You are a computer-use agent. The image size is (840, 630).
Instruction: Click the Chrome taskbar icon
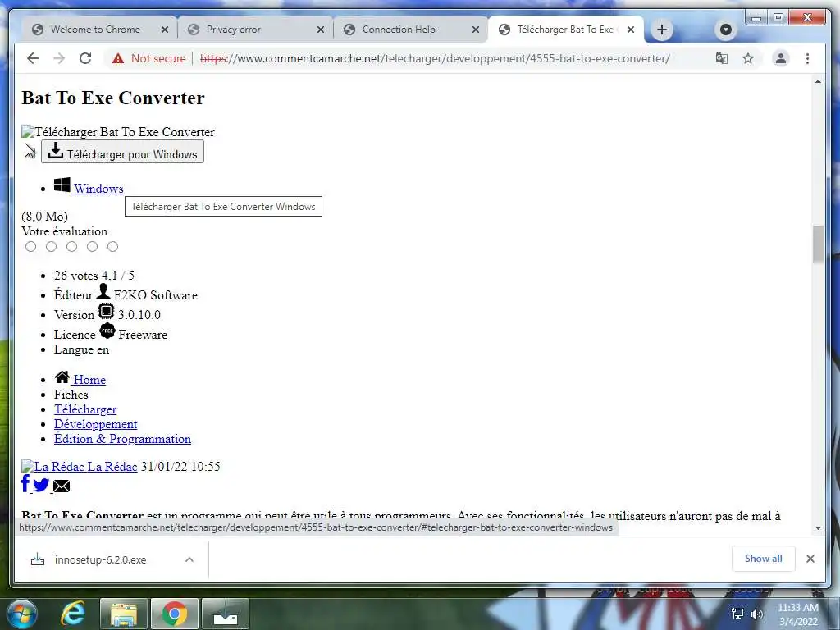(x=175, y=614)
